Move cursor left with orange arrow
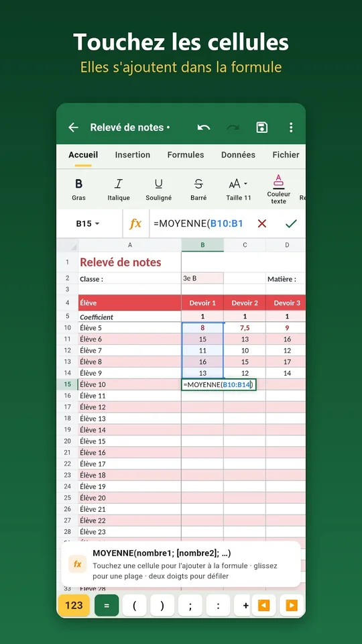The height and width of the screenshot is (644, 362). [264, 605]
